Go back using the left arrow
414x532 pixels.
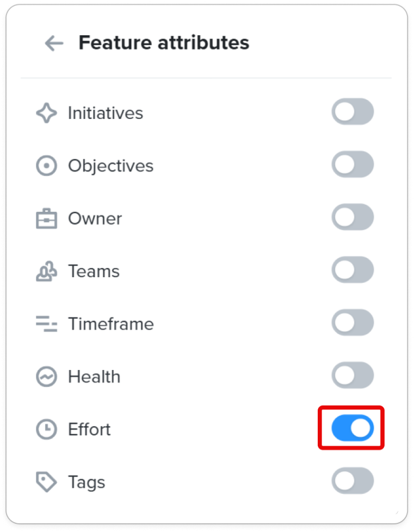[x=54, y=43]
